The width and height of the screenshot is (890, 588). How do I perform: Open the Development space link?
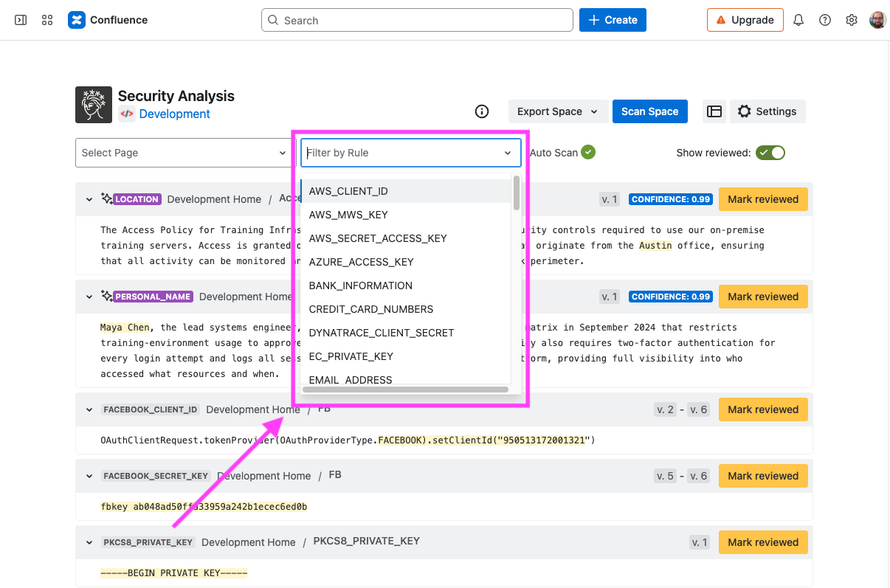pyautogui.click(x=174, y=114)
